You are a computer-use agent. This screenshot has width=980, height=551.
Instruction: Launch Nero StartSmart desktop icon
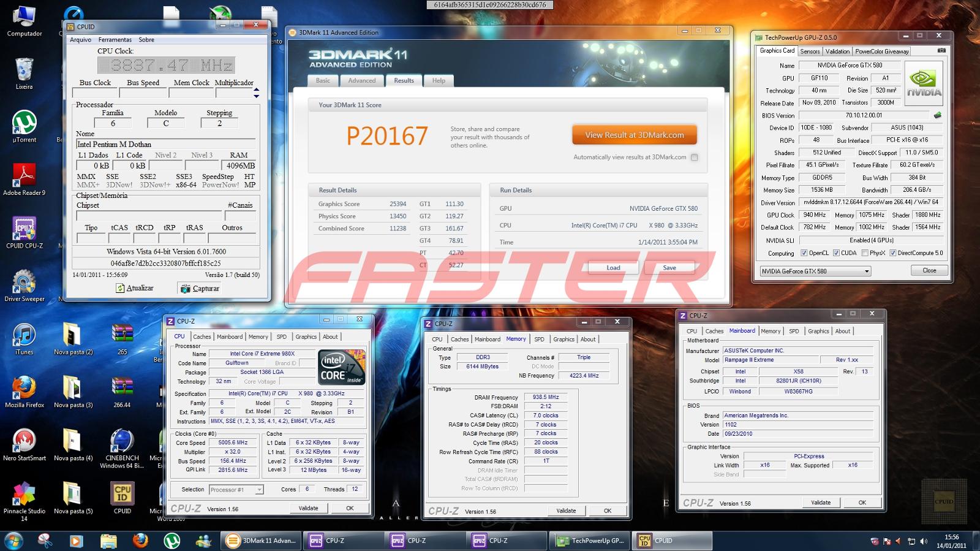coord(24,445)
